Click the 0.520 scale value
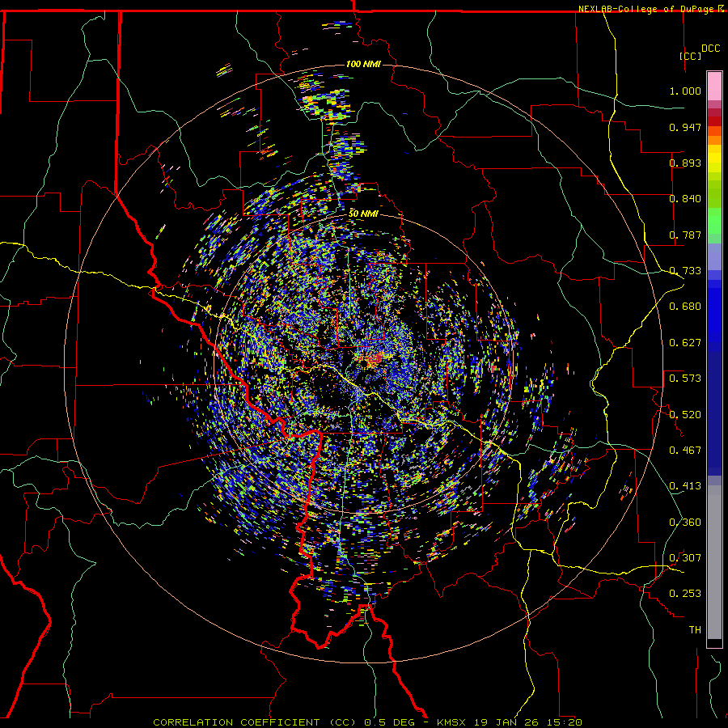The image size is (728, 728). tap(685, 415)
